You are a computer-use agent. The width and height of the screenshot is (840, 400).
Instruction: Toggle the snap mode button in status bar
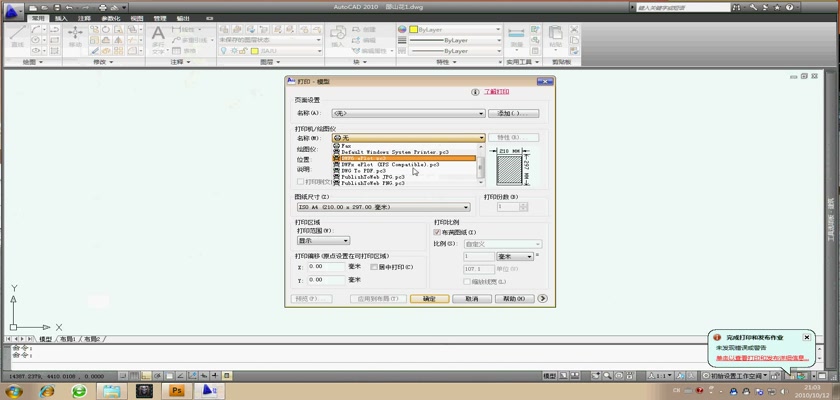[x=123, y=375]
